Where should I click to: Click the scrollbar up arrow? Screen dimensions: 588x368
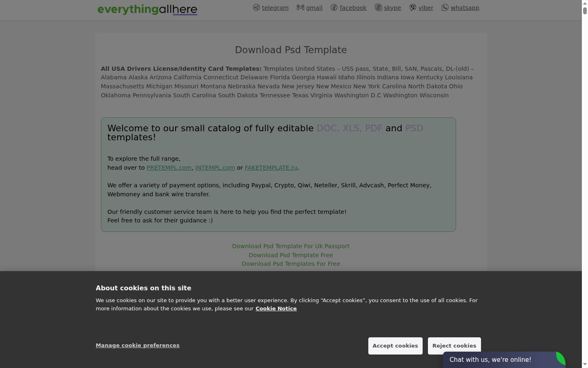point(585,3)
